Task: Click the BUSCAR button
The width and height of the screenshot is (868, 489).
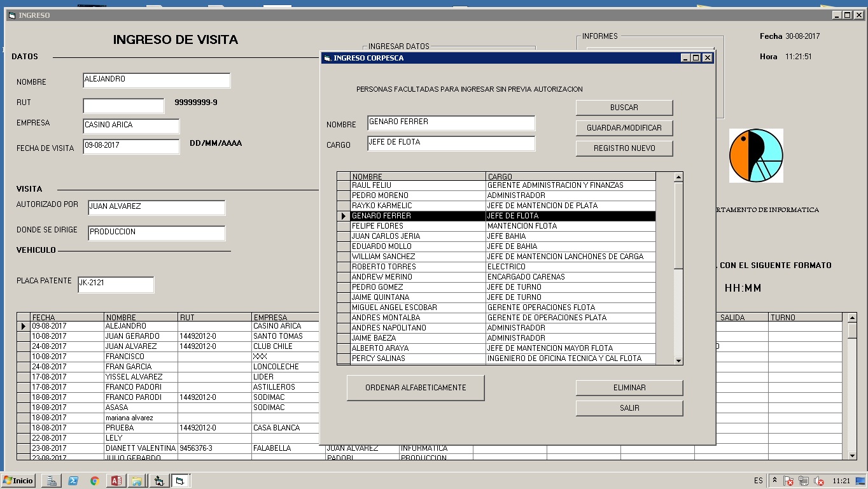Action: 624,108
